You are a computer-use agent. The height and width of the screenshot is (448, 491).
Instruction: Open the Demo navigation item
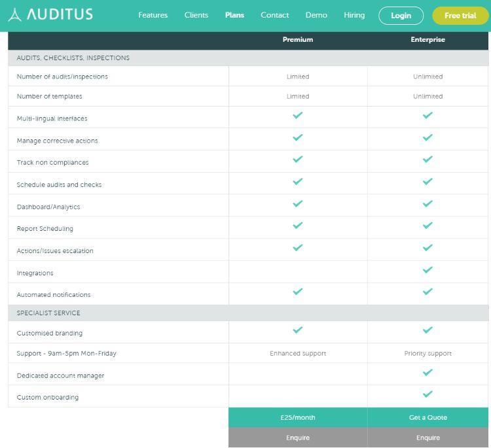[316, 15]
